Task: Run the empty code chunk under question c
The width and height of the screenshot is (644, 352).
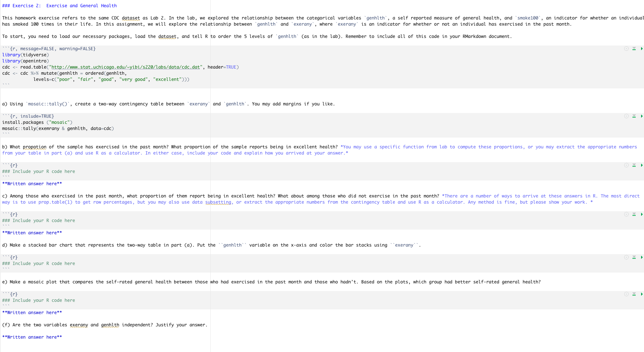Action: (641, 214)
